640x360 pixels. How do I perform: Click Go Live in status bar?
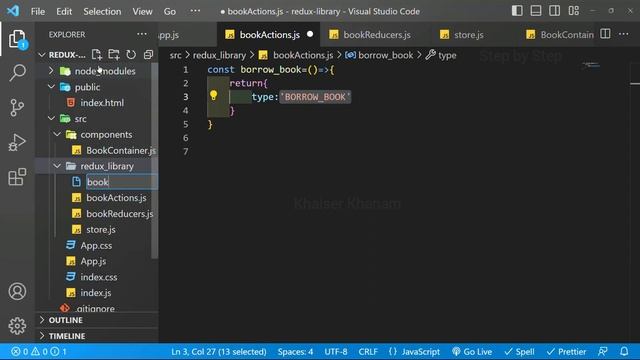472,351
